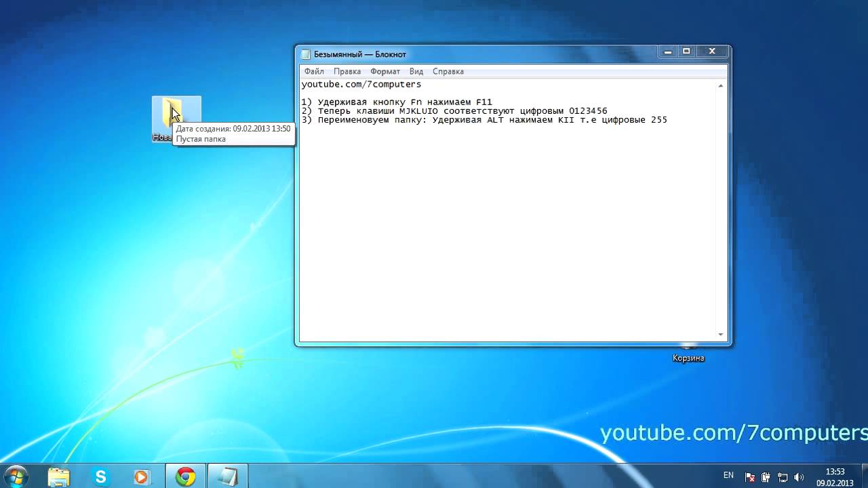This screenshot has height=488, width=868.
Task: Click the line starting with 1) Удерживая кнопку
Action: tap(397, 102)
